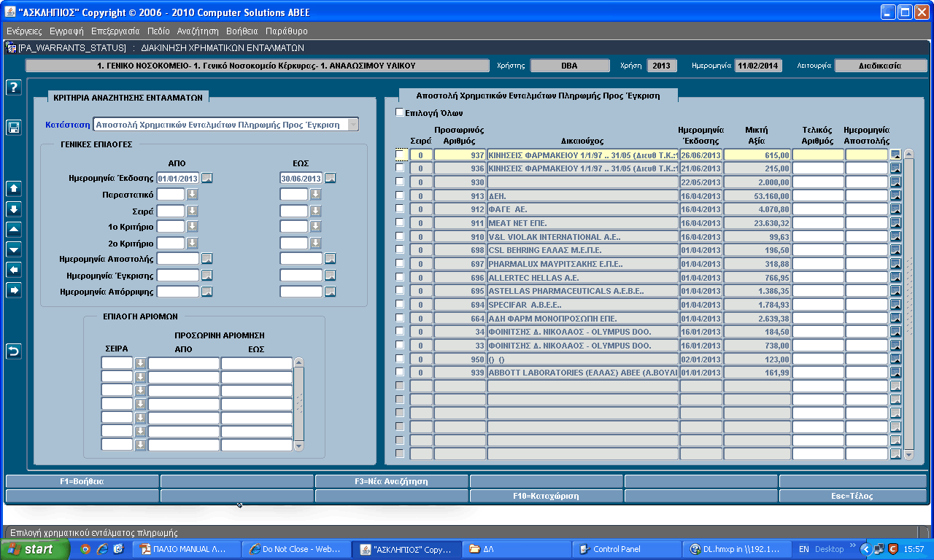Open Παραστατικό ΕΩΣ list arrow
934x560 pixels.
[315, 194]
